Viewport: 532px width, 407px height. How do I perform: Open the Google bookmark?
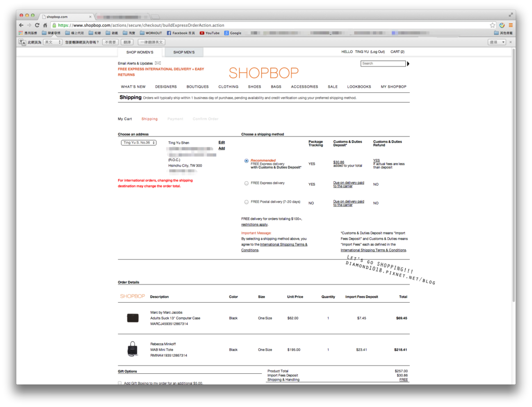coord(233,33)
